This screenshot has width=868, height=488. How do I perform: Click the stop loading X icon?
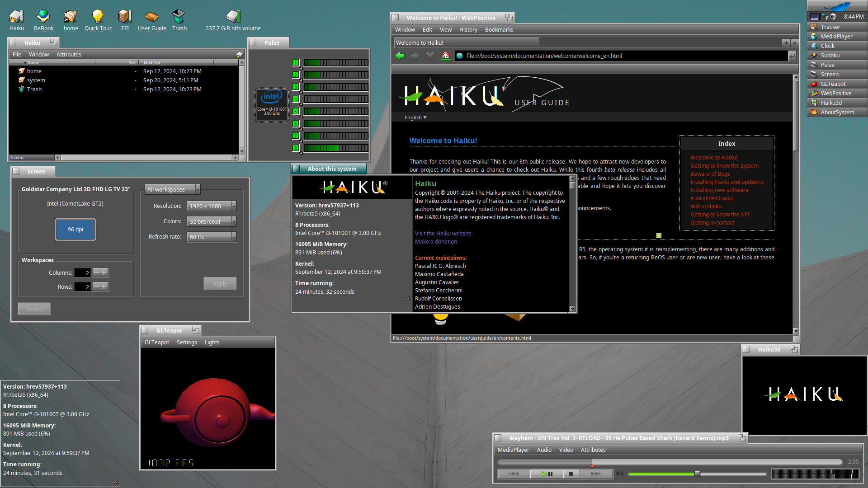click(430, 56)
